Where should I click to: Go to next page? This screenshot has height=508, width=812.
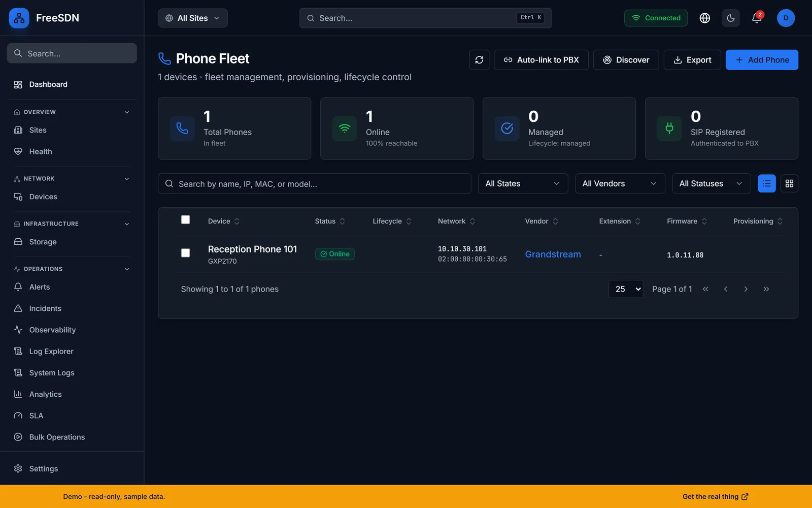point(746,289)
